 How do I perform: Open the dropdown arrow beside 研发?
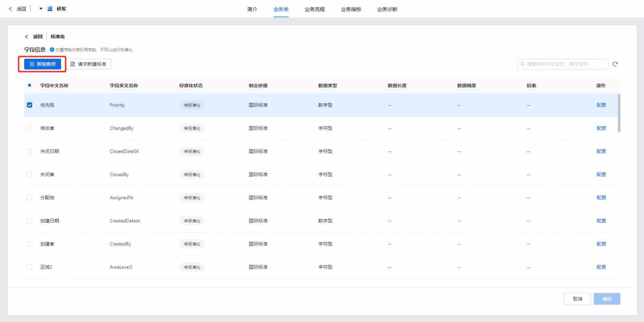point(41,9)
